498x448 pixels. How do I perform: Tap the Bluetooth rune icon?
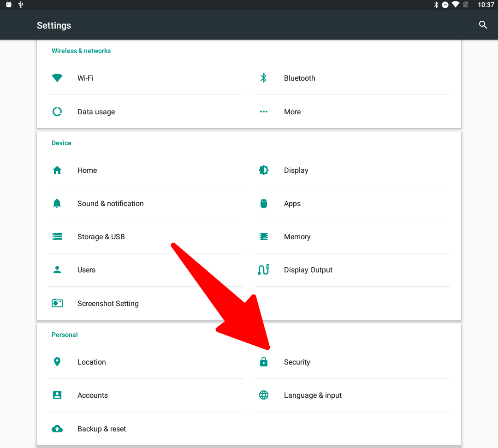(264, 78)
